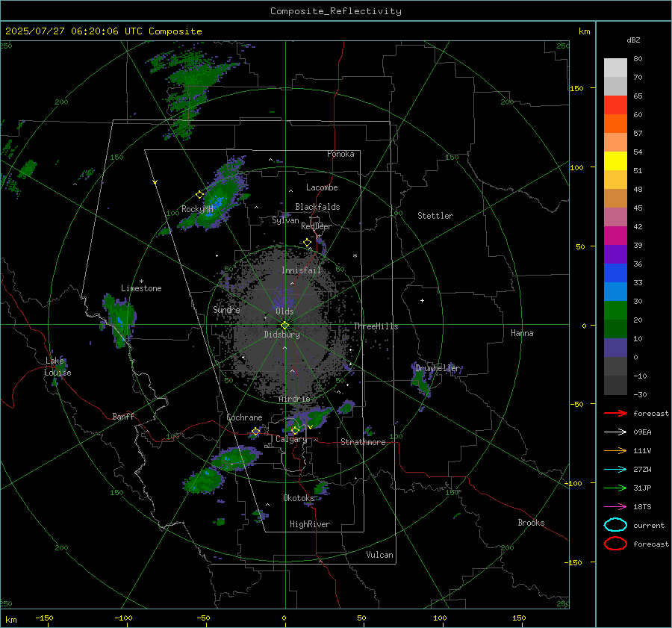Click the Strathmore label
This screenshot has height=628, width=672.
click(x=363, y=442)
